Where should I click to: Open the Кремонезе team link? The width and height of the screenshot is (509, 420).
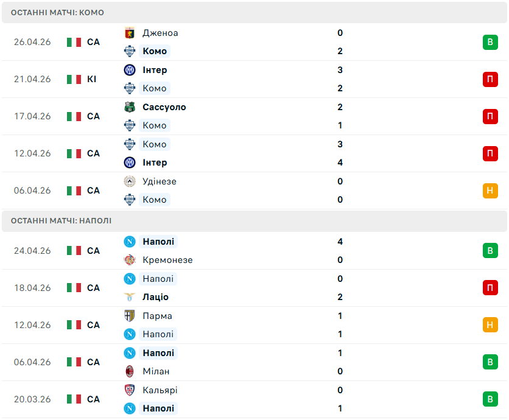(x=167, y=260)
